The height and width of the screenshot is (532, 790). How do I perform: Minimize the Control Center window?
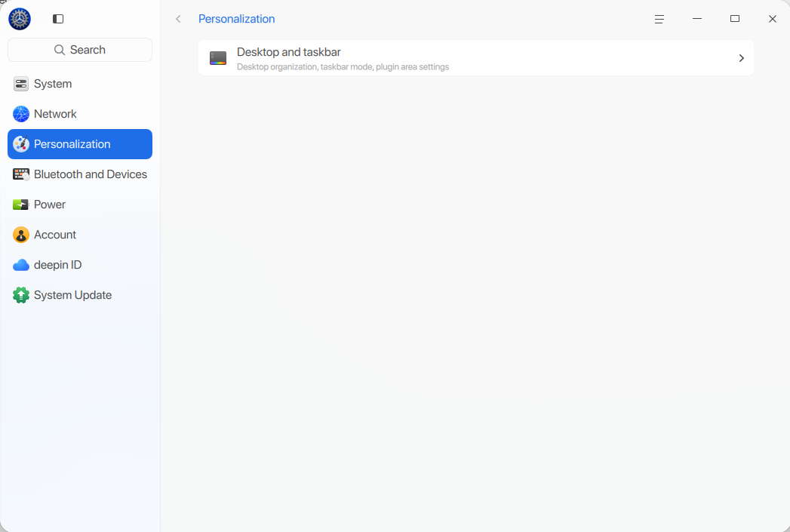click(x=696, y=19)
